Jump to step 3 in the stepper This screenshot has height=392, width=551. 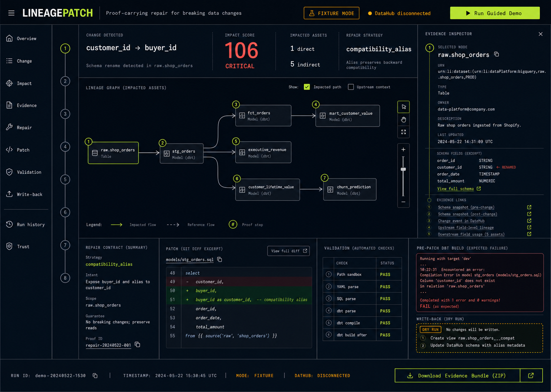pyautogui.click(x=65, y=114)
